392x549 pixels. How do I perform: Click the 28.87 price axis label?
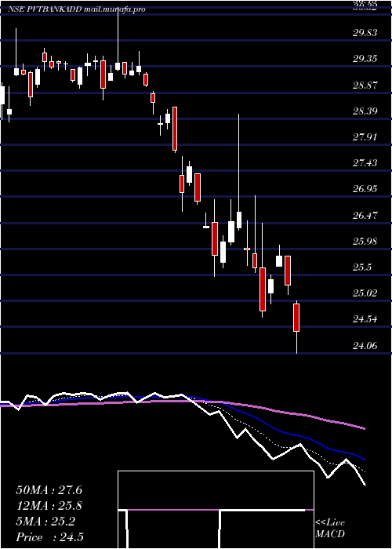click(x=365, y=85)
